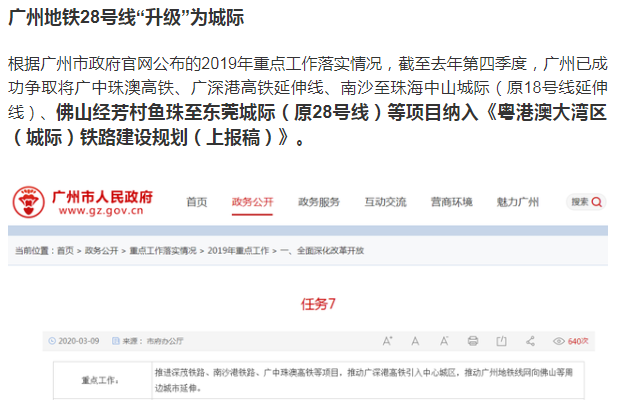Switch to 营商环境 section
This screenshot has height=414, width=627.
click(x=451, y=202)
